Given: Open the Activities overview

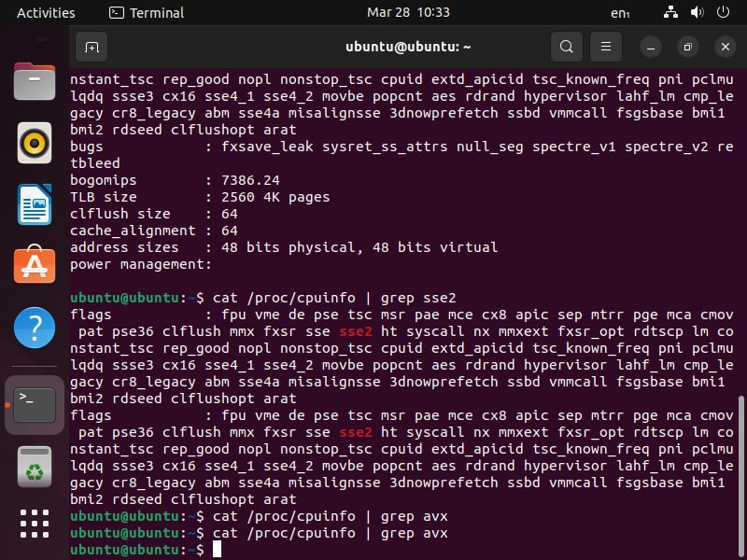Looking at the screenshot, I should coord(46,13).
